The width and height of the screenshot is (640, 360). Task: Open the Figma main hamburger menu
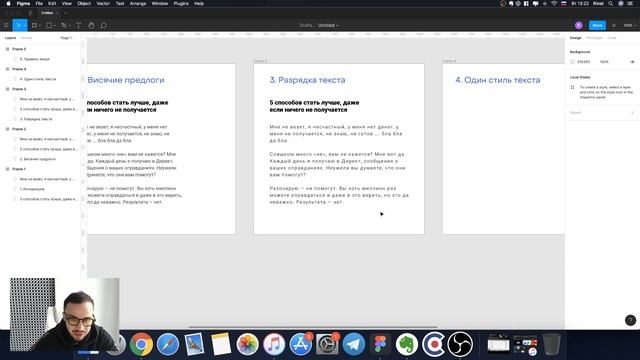click(x=6, y=25)
